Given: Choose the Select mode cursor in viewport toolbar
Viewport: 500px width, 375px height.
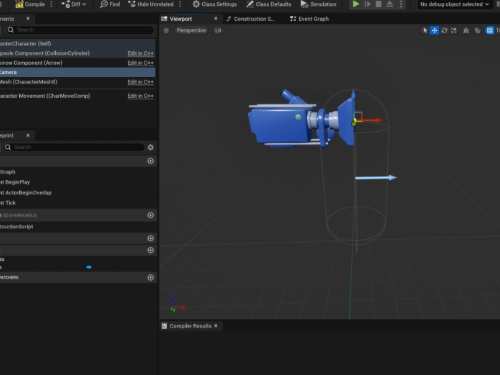Looking at the screenshot, I should [425, 31].
